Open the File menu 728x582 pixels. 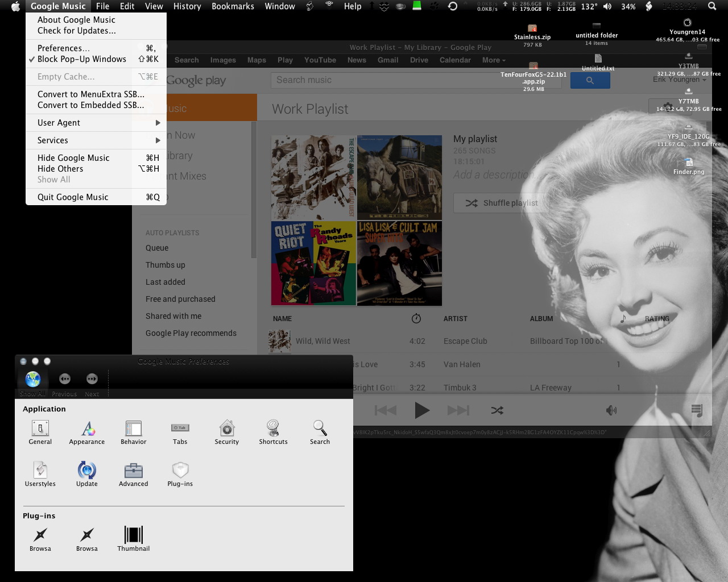point(102,6)
